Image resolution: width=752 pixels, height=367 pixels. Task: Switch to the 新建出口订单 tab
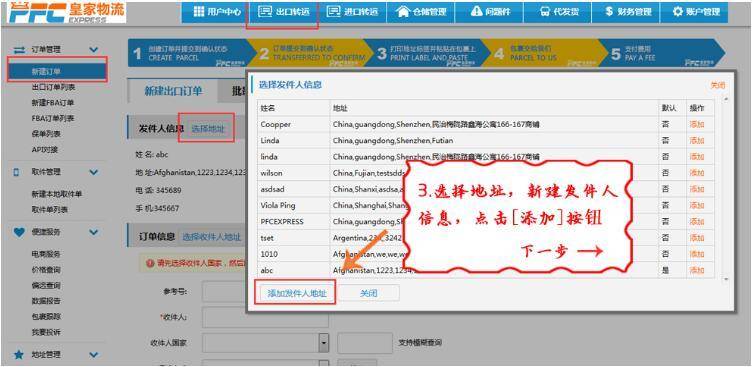[173, 91]
